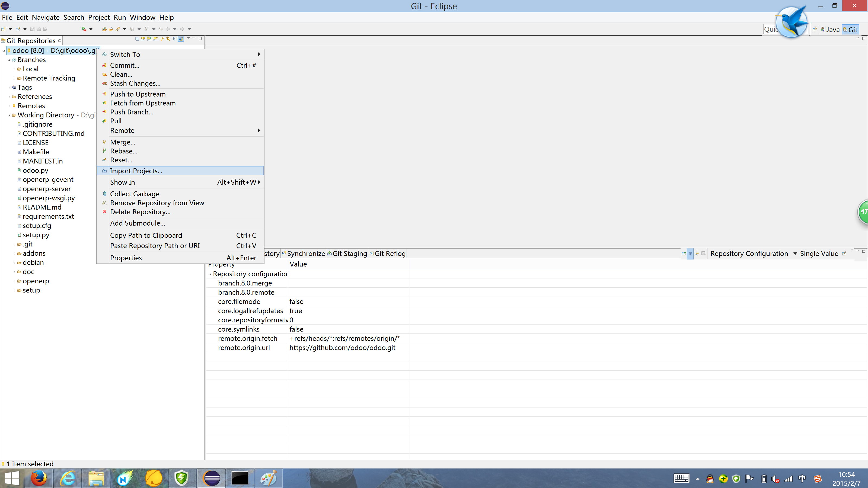
Task: Click the Back navigation arrow icon
Action: [167, 29]
